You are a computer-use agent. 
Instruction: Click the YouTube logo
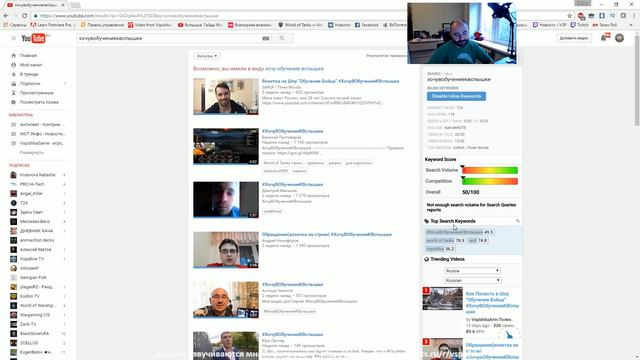coord(34,38)
